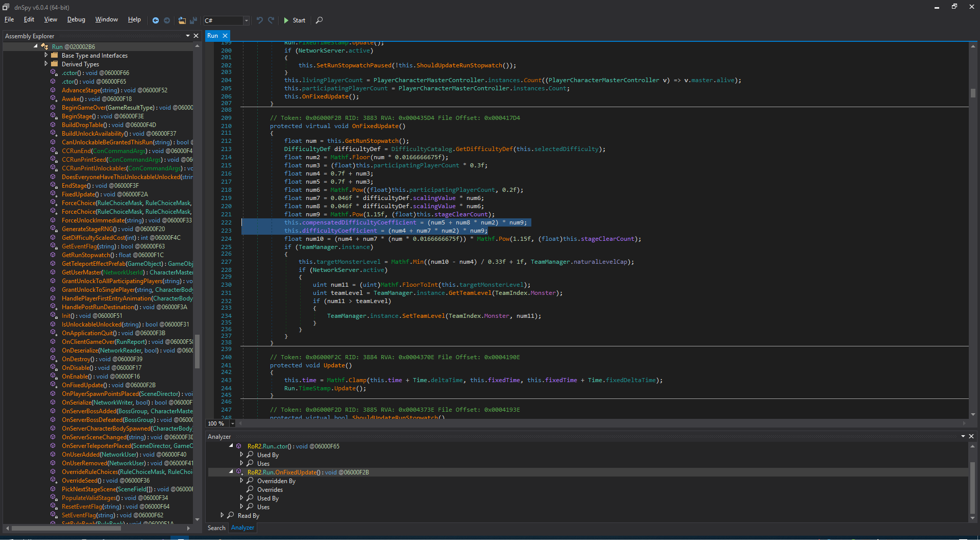Click the Base Type and Interfaces folder icon
Image resolution: width=980 pixels, height=551 pixels.
click(55, 55)
